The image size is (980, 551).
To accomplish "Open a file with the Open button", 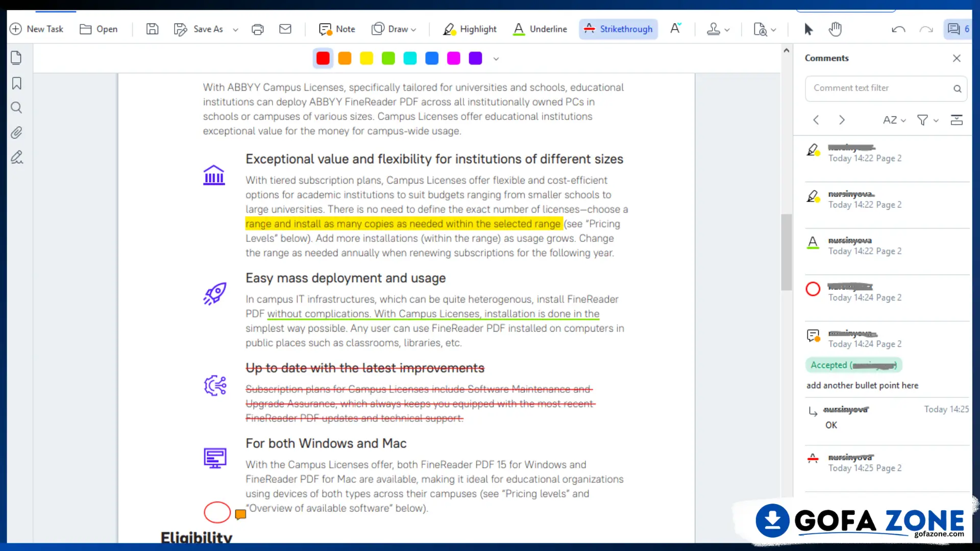I will pos(99,29).
